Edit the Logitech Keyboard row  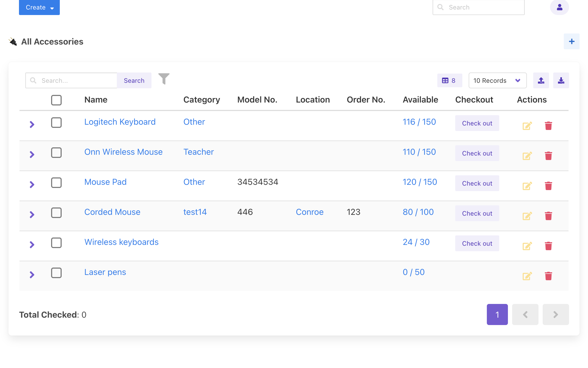[x=527, y=126]
